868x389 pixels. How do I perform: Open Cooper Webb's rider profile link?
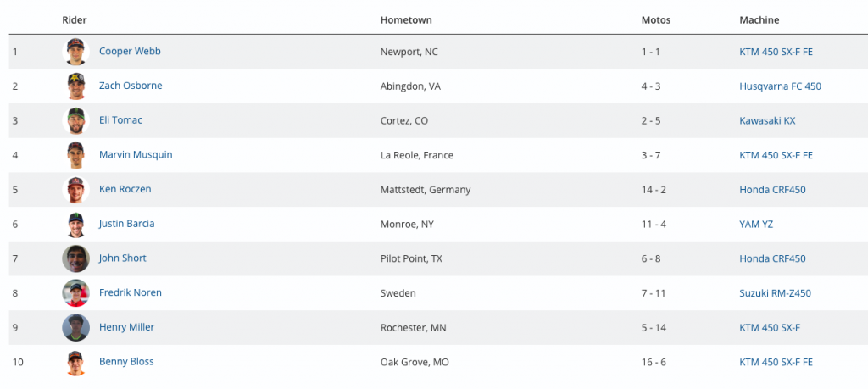[130, 51]
